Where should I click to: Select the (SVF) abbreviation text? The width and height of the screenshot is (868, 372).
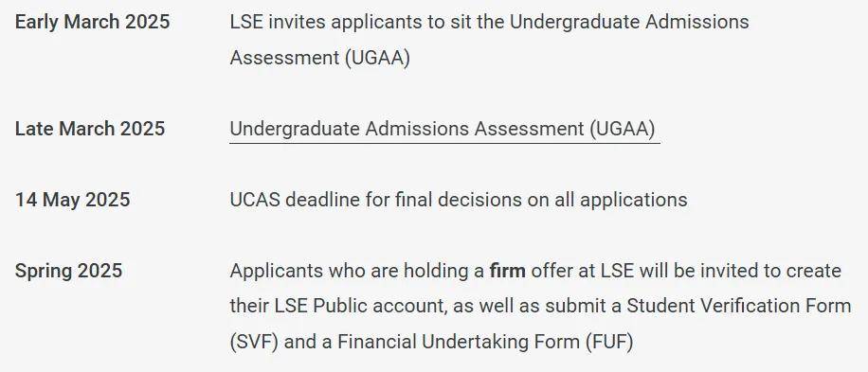pyautogui.click(x=254, y=342)
